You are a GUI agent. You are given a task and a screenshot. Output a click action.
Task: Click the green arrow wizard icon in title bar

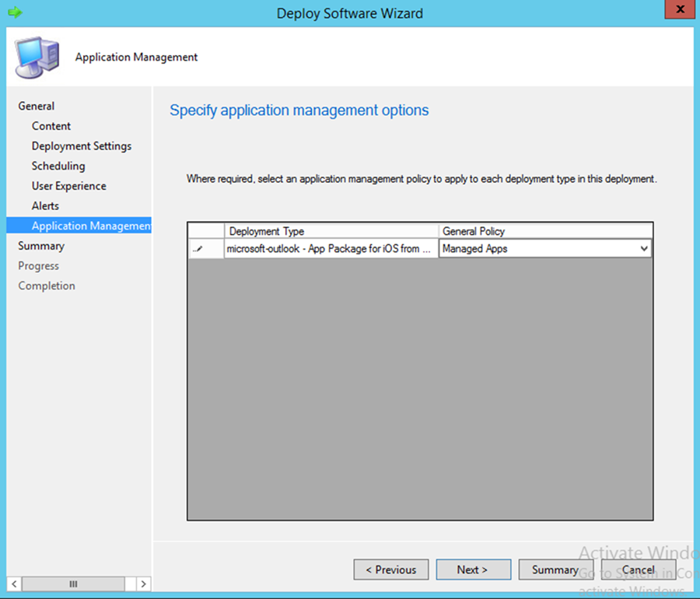[x=16, y=12]
